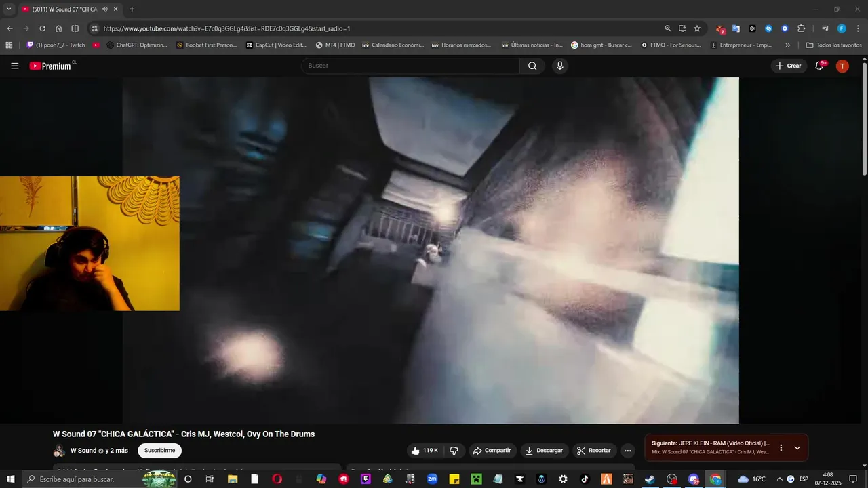Dislike the video with thumbs-down
868x488 pixels.
pos(454,451)
